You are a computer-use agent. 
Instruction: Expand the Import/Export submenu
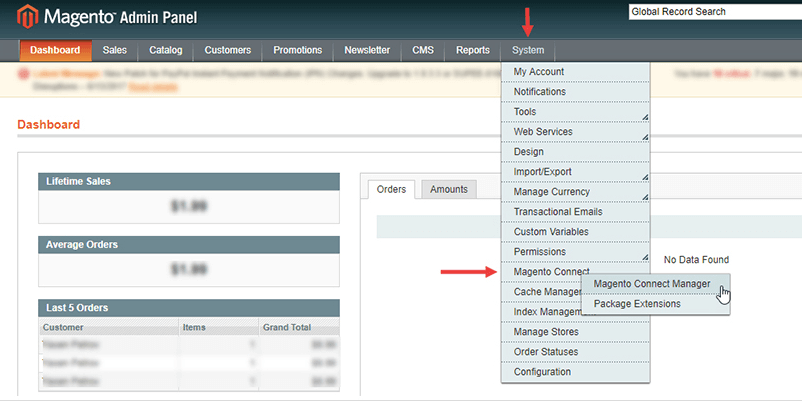pos(575,172)
